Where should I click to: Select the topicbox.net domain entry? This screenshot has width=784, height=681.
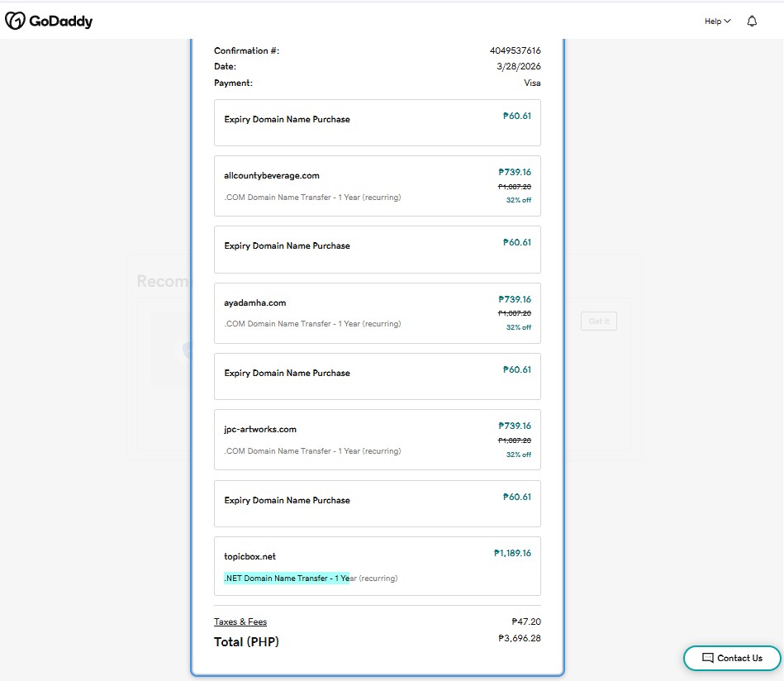[250, 556]
